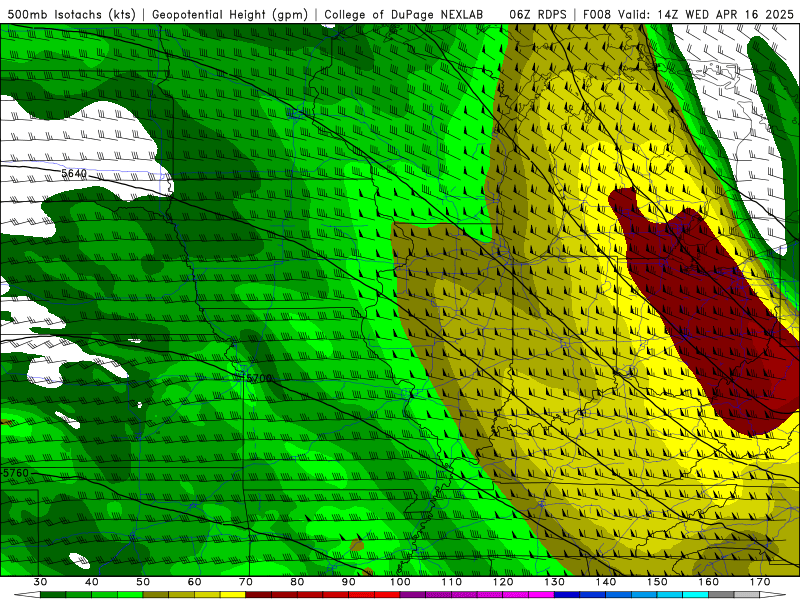Click the legend value 40
This screenshot has height=600, width=800.
point(92,582)
